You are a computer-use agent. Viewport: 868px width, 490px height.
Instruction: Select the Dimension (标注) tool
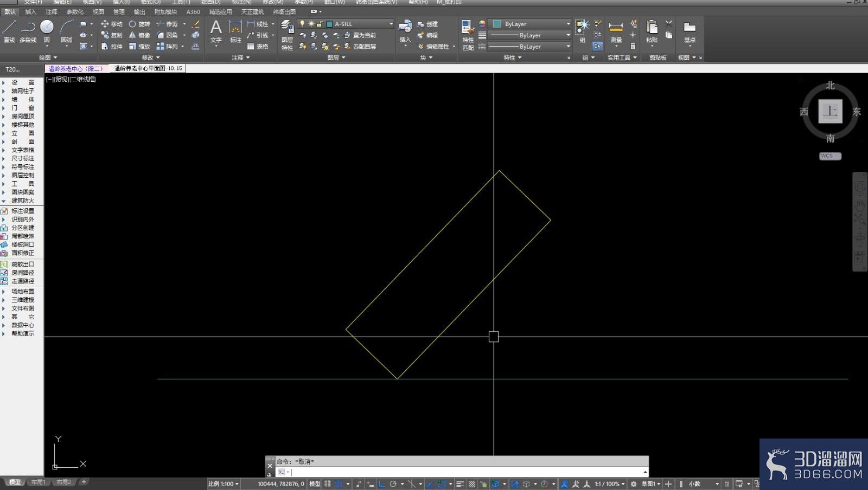(x=235, y=31)
